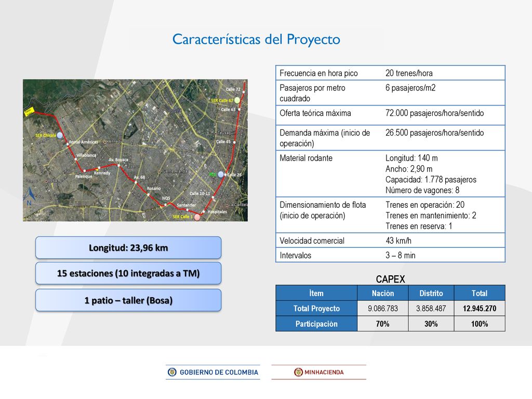Click the '43 km/h' value

[398, 241]
